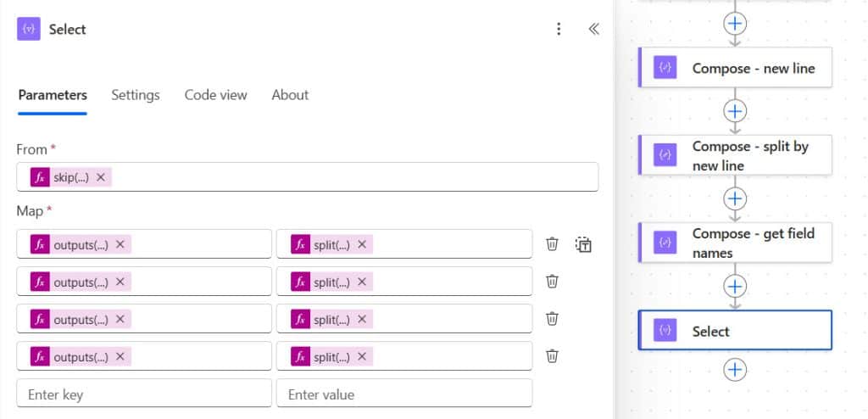Select Compose - get field names card
Screen dimensions: 868x419
tap(735, 243)
